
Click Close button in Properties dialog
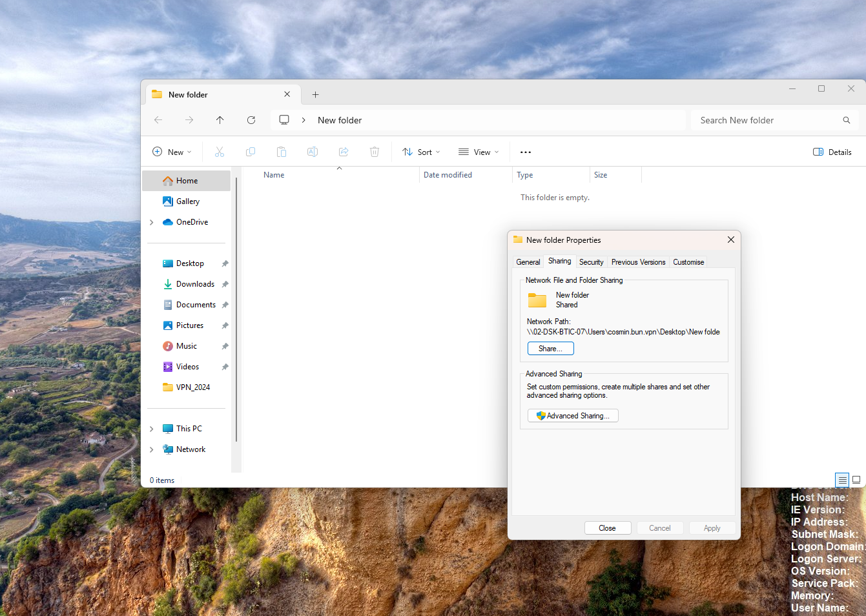(x=608, y=528)
